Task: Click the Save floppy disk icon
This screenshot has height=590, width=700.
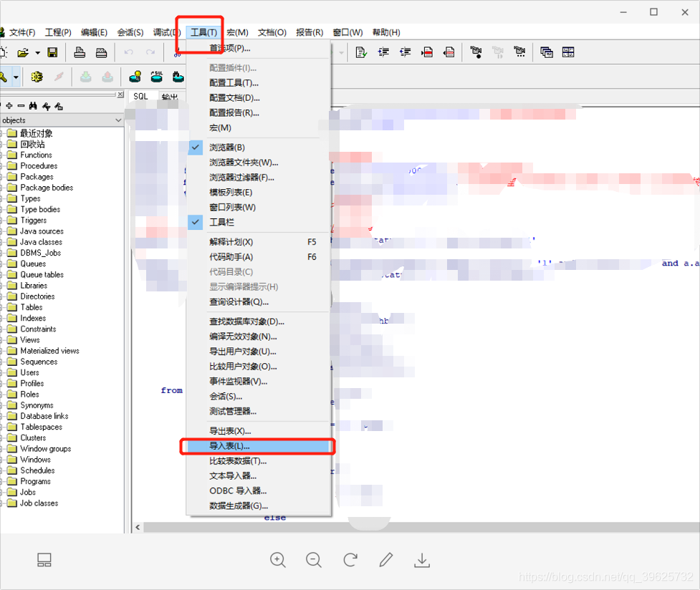Action: 53,53
